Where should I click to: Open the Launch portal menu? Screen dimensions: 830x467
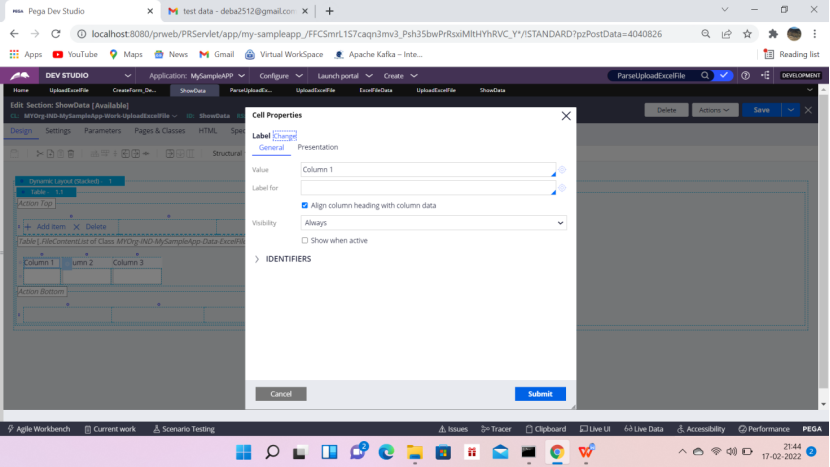344,76
